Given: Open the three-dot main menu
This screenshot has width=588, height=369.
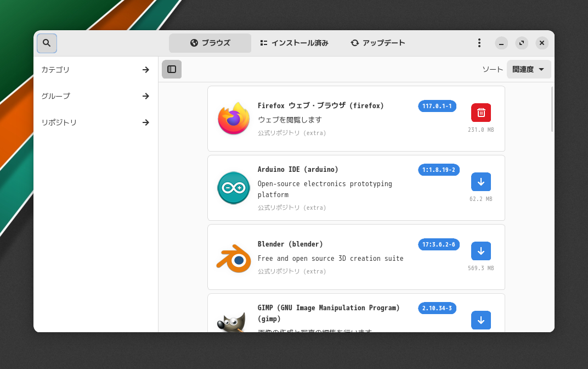Looking at the screenshot, I should (479, 43).
